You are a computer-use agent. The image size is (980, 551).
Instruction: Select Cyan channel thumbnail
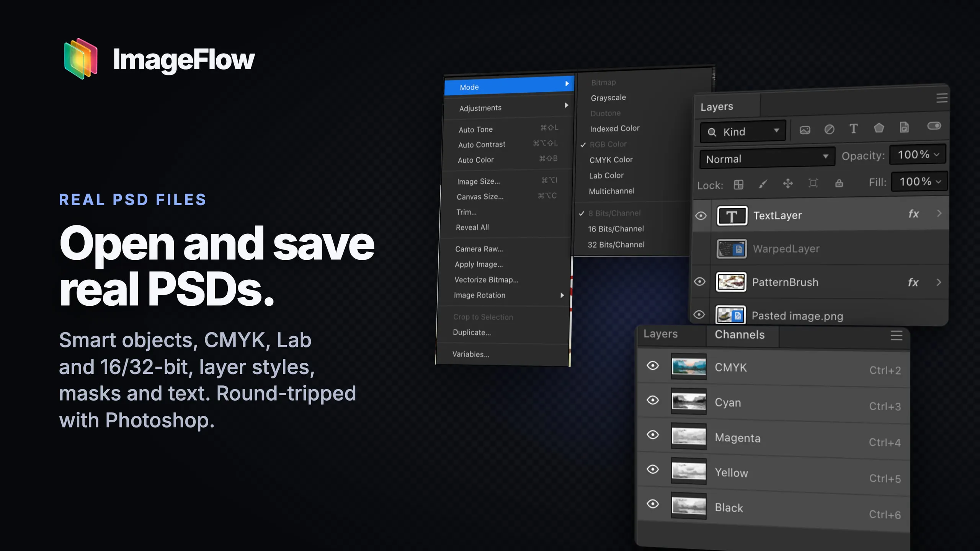pos(689,401)
